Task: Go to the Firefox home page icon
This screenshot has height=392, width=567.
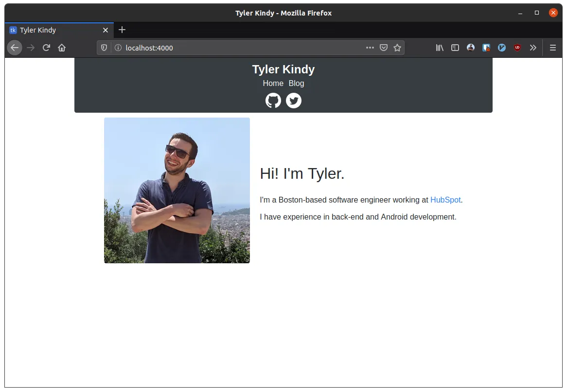Action: tap(62, 48)
